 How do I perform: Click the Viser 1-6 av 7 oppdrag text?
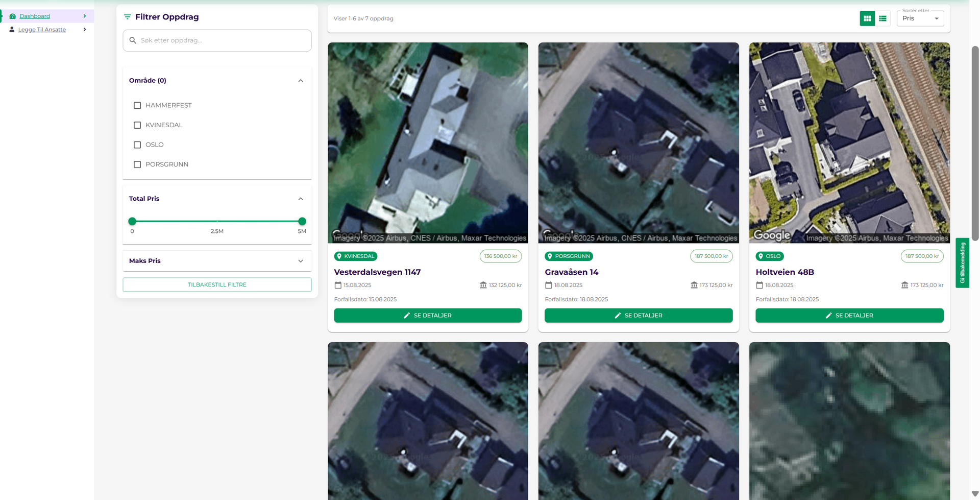363,19
